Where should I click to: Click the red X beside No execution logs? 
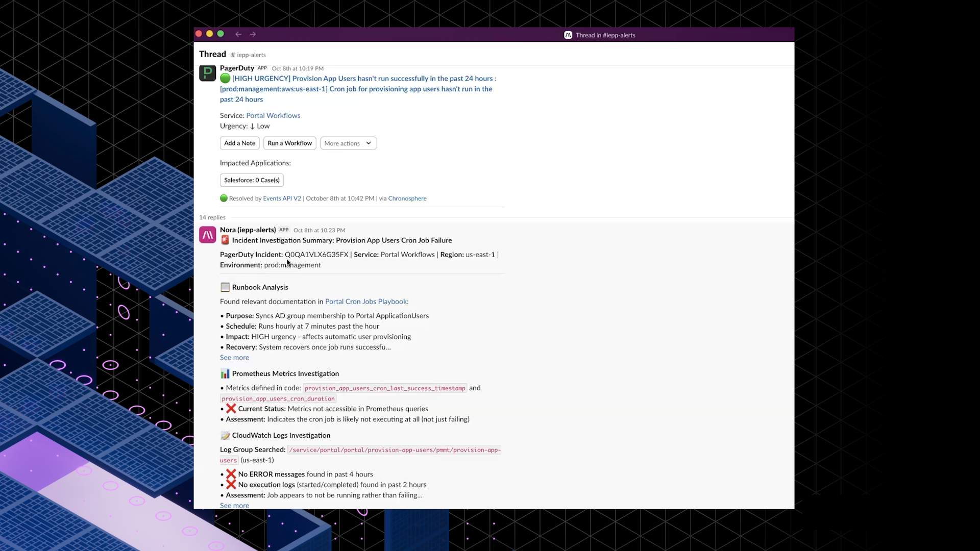click(x=231, y=485)
